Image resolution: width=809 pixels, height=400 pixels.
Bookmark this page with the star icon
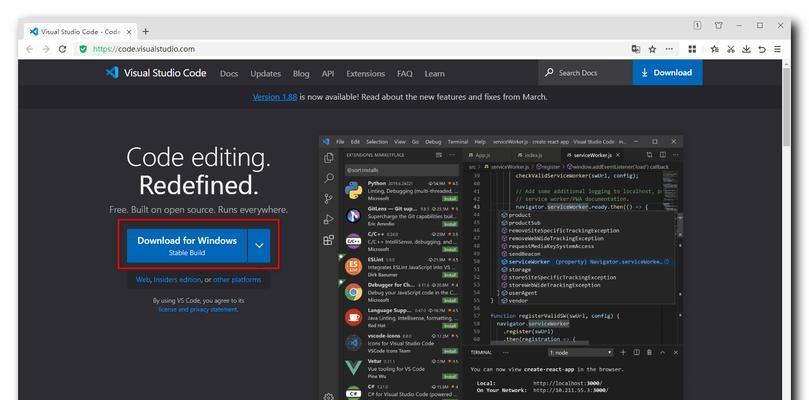pos(652,49)
